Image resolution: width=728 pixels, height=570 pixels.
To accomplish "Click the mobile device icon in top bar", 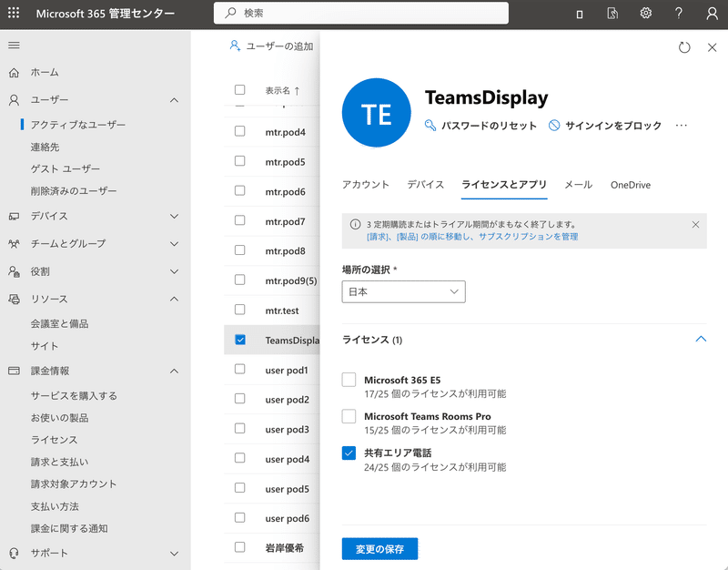I will point(580,14).
